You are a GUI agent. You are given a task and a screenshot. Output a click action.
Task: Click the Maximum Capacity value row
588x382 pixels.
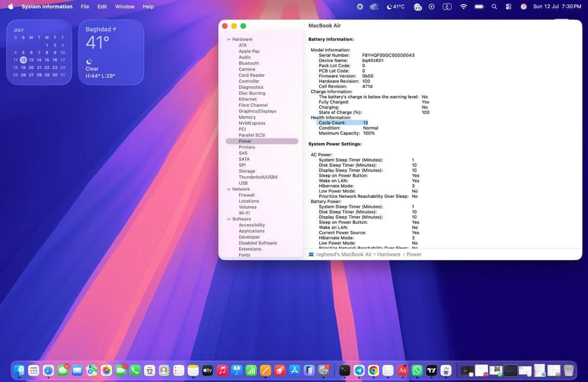click(347, 133)
